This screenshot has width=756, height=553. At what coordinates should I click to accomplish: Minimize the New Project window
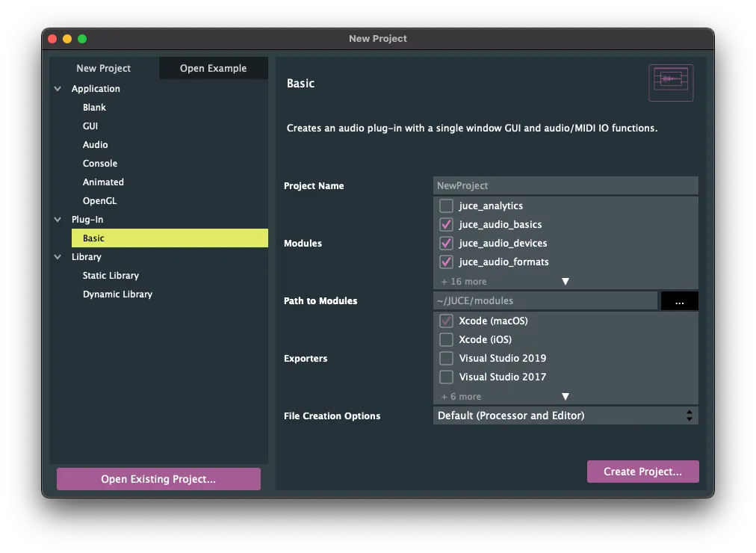67,39
